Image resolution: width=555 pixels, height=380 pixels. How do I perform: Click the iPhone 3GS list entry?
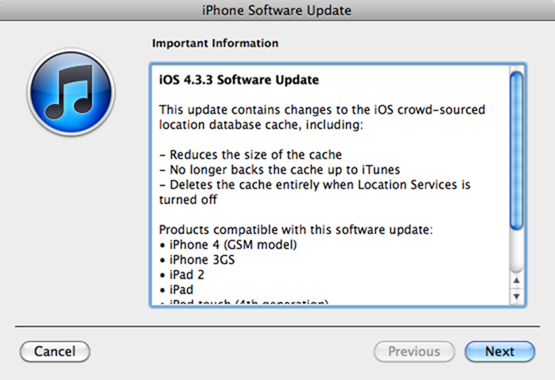coord(197,260)
